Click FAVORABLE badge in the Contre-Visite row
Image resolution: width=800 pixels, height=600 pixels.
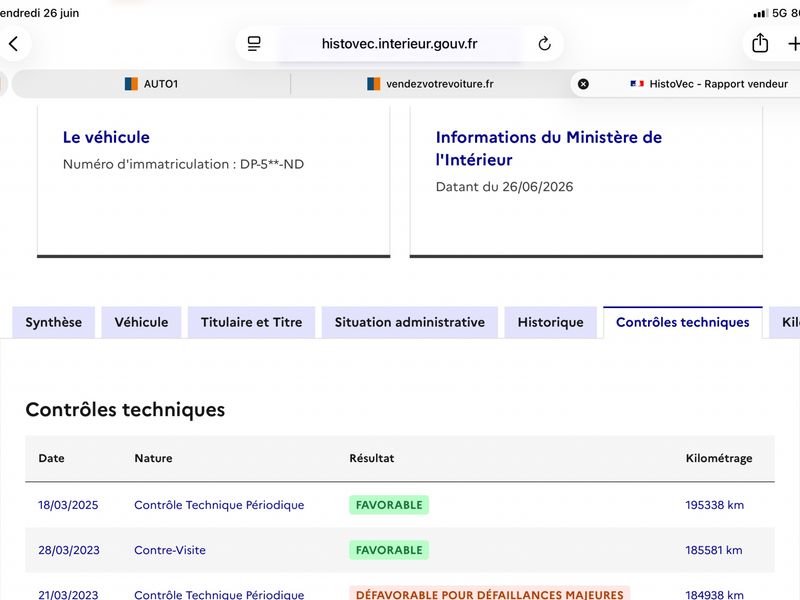tap(389, 550)
